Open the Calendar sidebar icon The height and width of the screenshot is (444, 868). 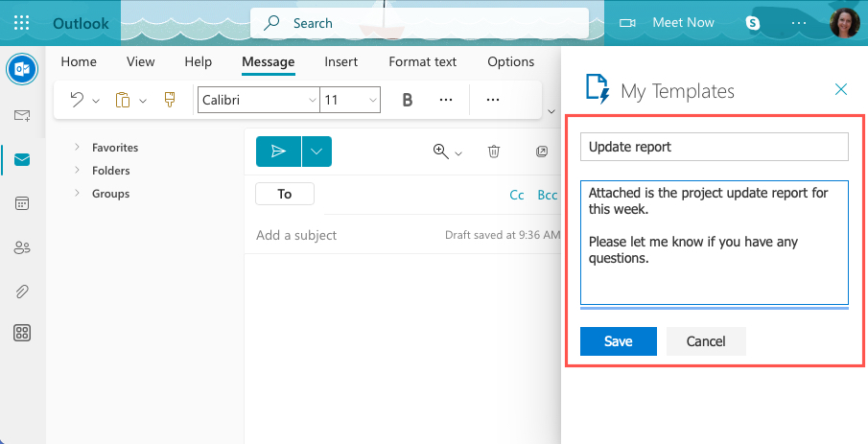(22, 203)
